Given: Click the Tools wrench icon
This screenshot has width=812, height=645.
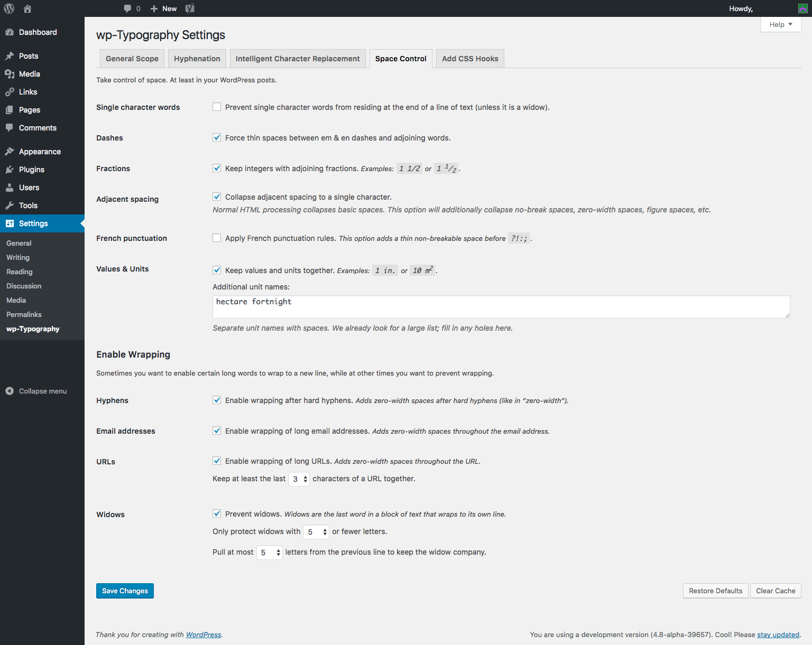Looking at the screenshot, I should coord(10,205).
